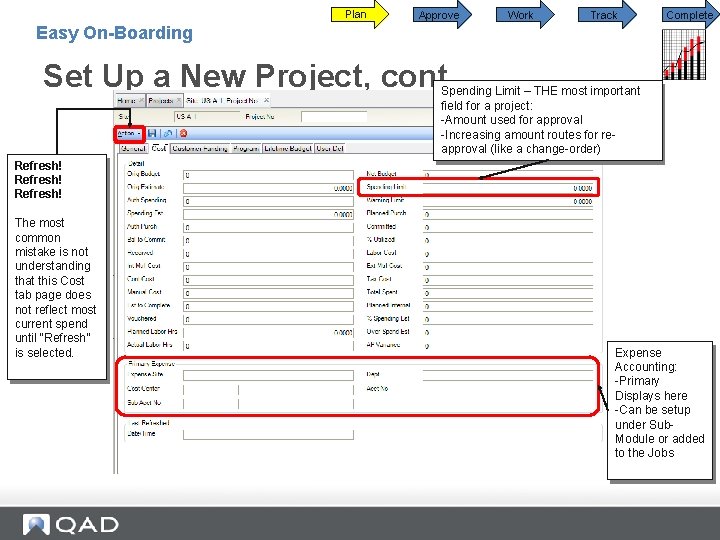720x540 pixels.
Task: Open the Program tab
Action: 246,148
